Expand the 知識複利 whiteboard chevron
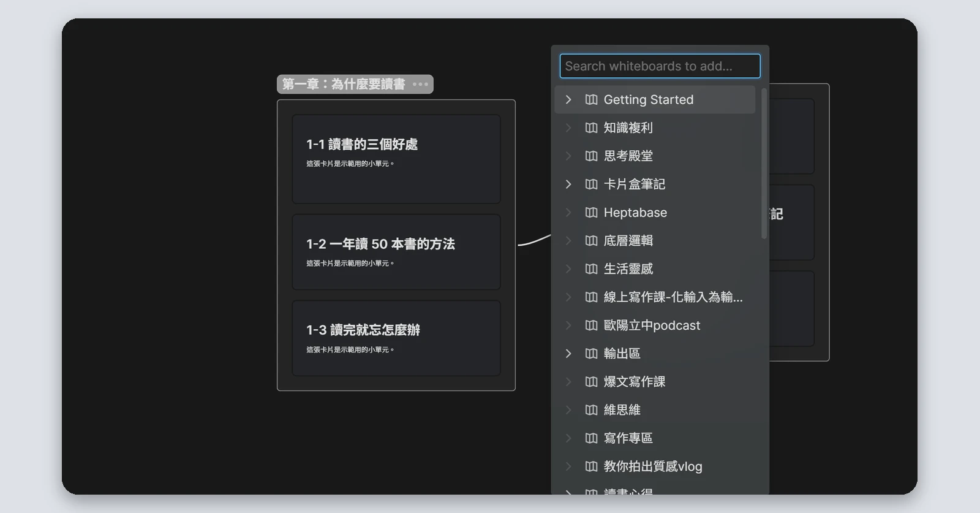This screenshot has height=513, width=980. [568, 127]
